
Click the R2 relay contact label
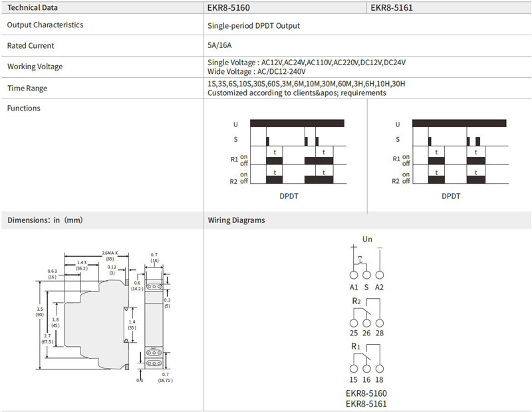356,301
